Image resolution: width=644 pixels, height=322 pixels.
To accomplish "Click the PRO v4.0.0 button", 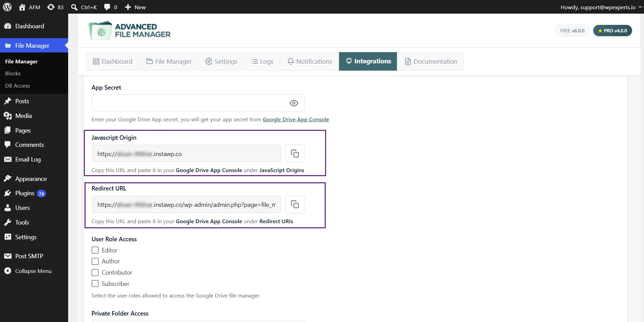I will point(613,31).
